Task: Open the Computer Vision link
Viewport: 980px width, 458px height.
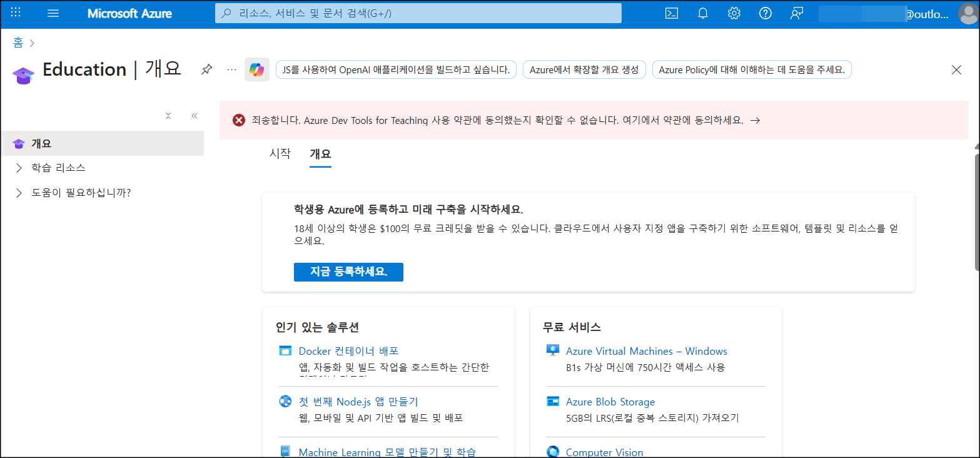Action: coord(604,452)
